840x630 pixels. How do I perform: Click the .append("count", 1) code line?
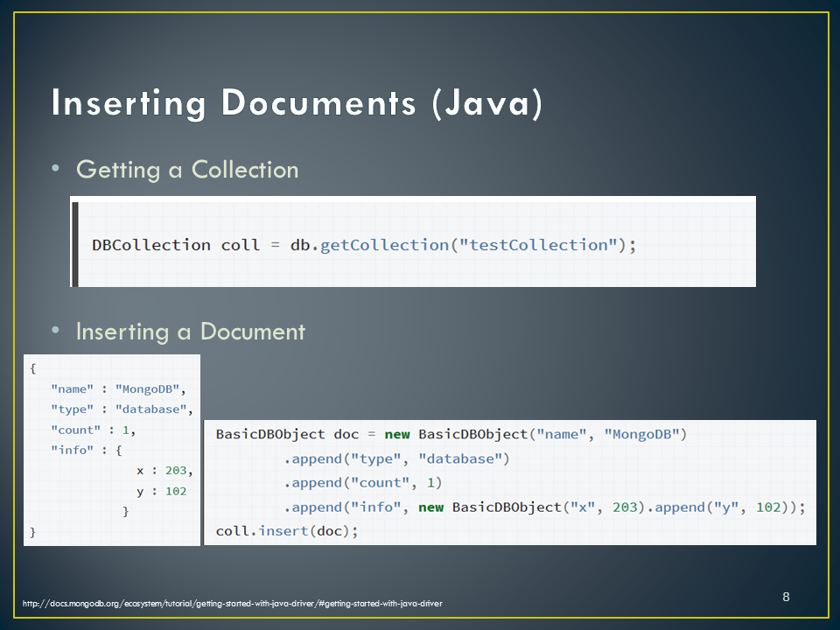click(x=362, y=483)
